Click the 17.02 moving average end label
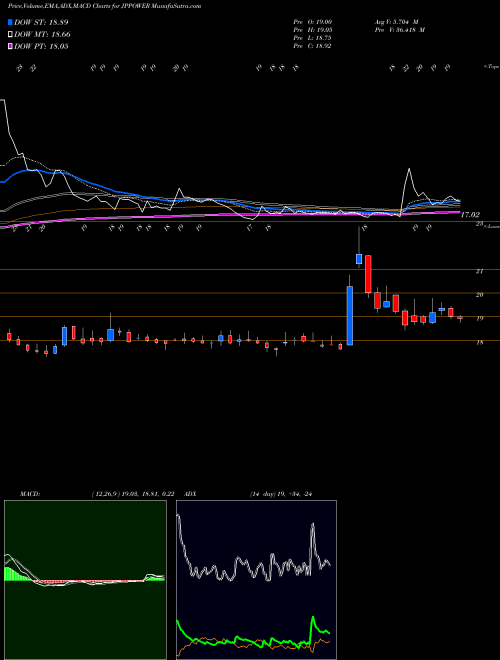Viewport: 500px width, 660px height. [470, 215]
